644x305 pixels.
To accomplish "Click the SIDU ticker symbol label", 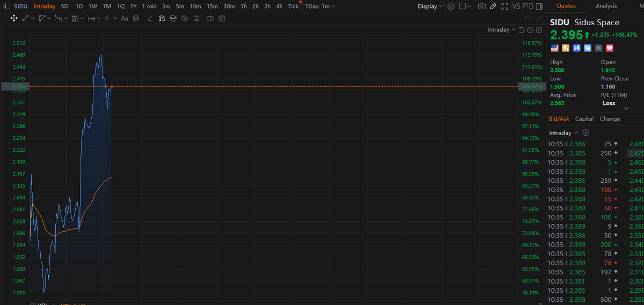I will [21, 6].
